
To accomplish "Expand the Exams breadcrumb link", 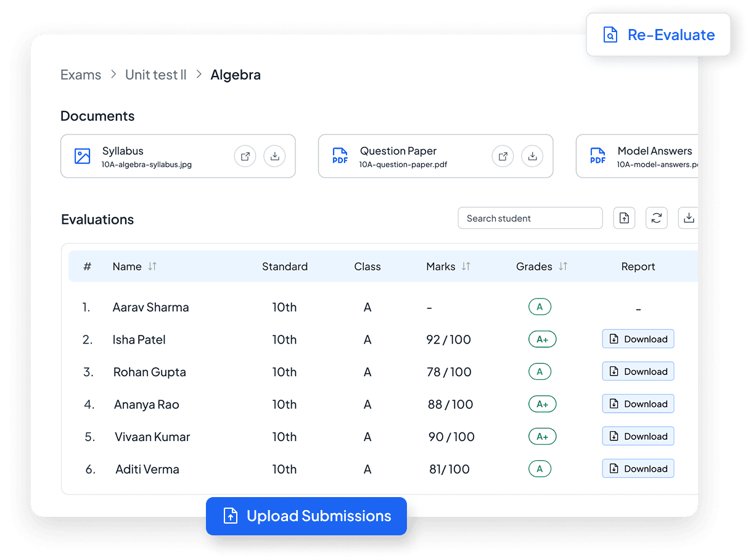I will (81, 75).
